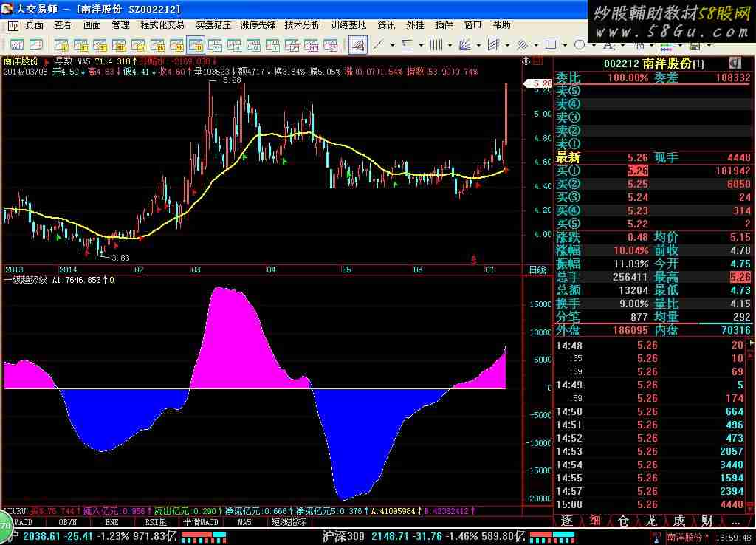Screen dimensions: 756x545
Task: Open the 插件 menu
Action: (x=444, y=25)
